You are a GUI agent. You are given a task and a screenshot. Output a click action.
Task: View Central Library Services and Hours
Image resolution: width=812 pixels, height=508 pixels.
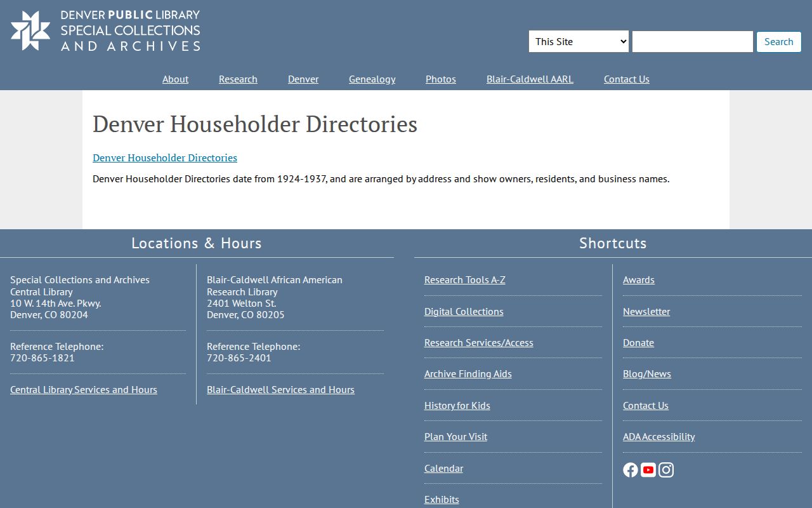(84, 389)
